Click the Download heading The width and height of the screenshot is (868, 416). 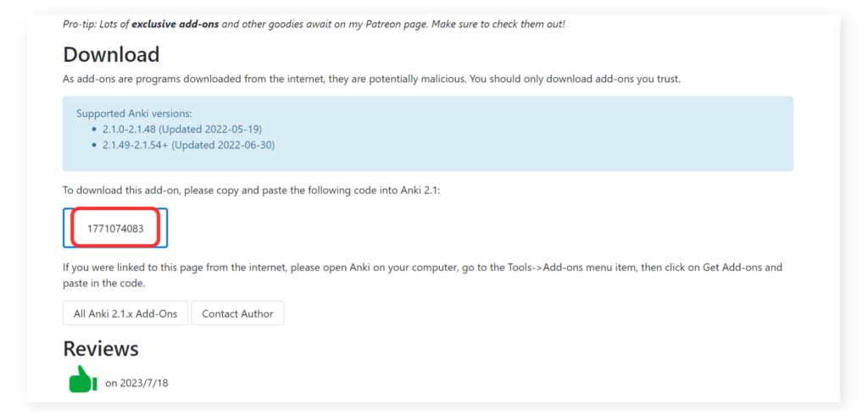pos(111,55)
